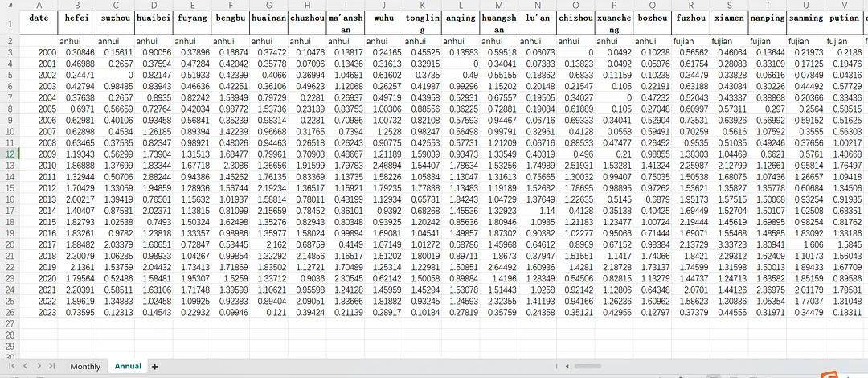This screenshot has height=378, width=868.
Task: Switch to the Monthly sheet tab
Action: (x=85, y=367)
